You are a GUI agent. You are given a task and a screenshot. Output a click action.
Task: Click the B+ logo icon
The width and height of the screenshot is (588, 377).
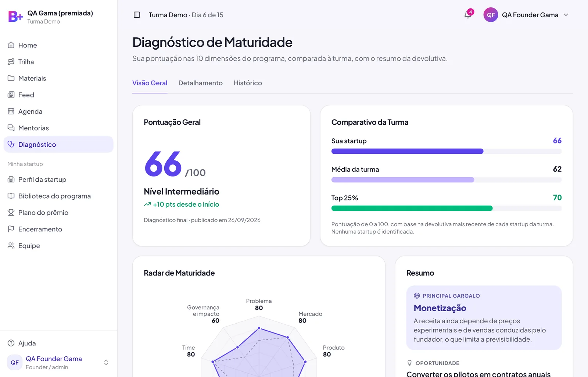click(x=15, y=17)
